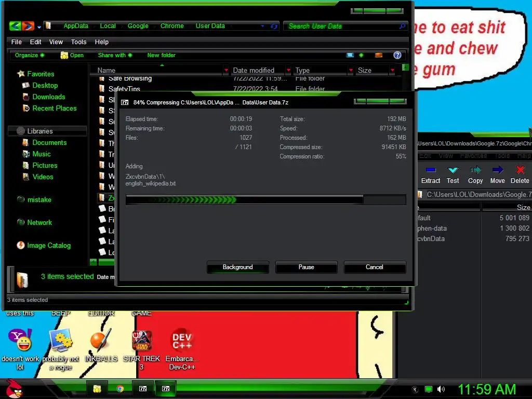Open Embarcadero Dev-C++ desktop shortcut

click(x=182, y=350)
